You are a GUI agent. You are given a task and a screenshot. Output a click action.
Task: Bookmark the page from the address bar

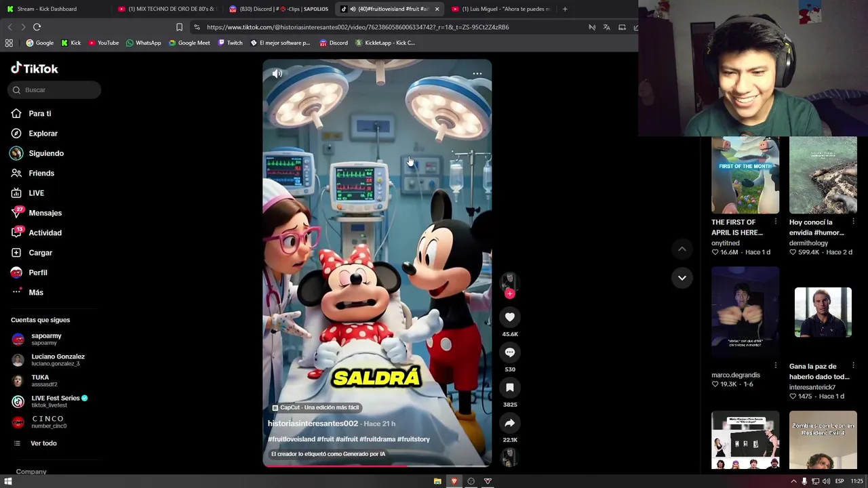click(179, 27)
